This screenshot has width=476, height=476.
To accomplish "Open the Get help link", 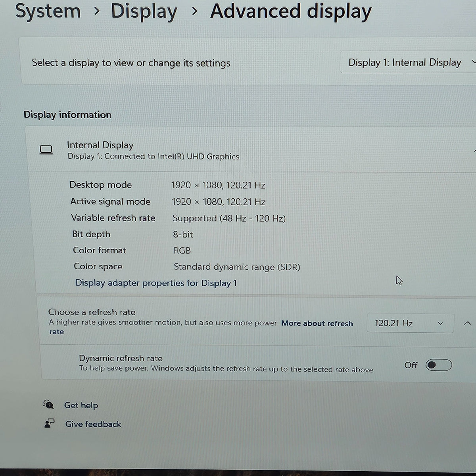I will 81,405.
